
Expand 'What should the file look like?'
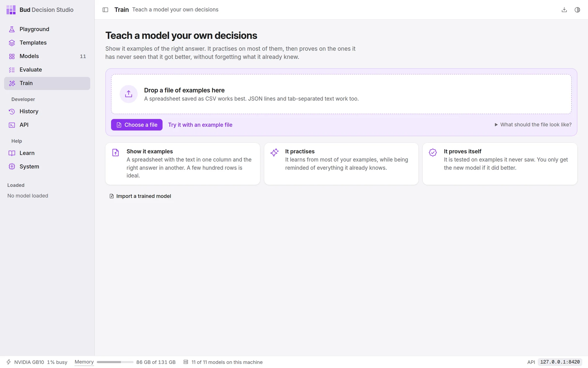533,125
